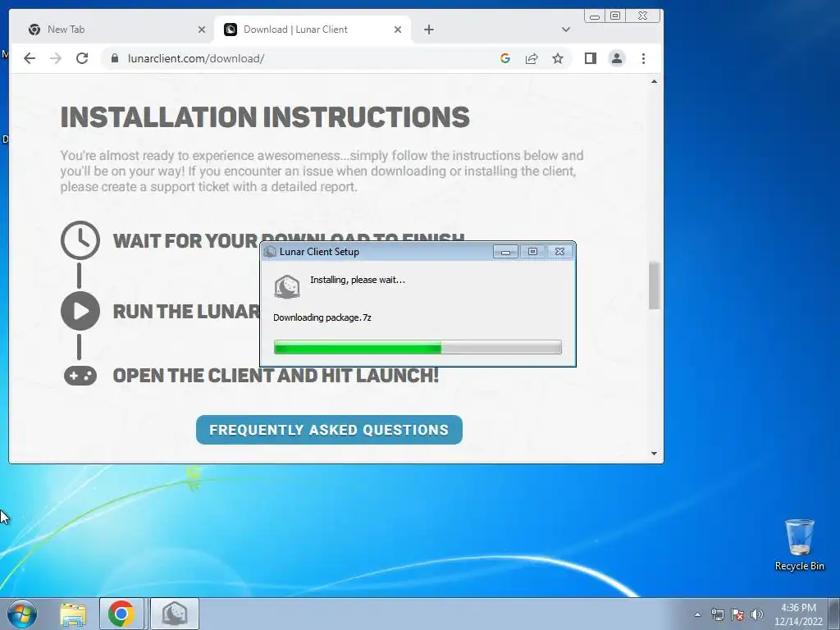Click the Chrome taskbar icon
Viewport: 840px width, 630px height.
coord(121,614)
